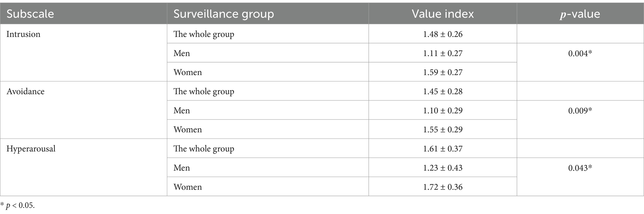Click the value 1.55 ± 0.29
Image resolution: width=644 pixels, height=214 pixels.
[443, 129]
